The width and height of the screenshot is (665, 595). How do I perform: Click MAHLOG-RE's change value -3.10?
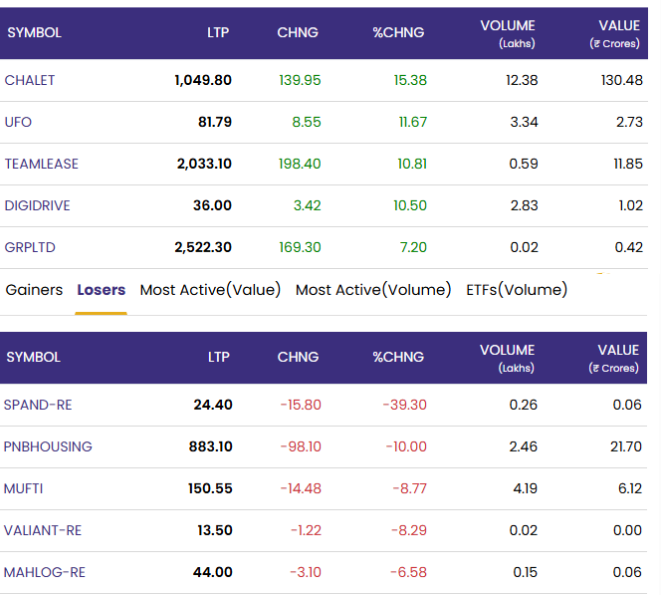306,573
